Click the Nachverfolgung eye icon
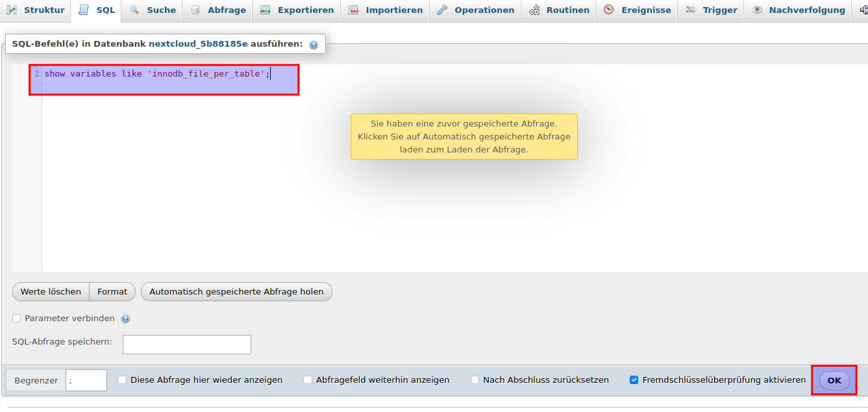The height and width of the screenshot is (412, 868). click(758, 10)
